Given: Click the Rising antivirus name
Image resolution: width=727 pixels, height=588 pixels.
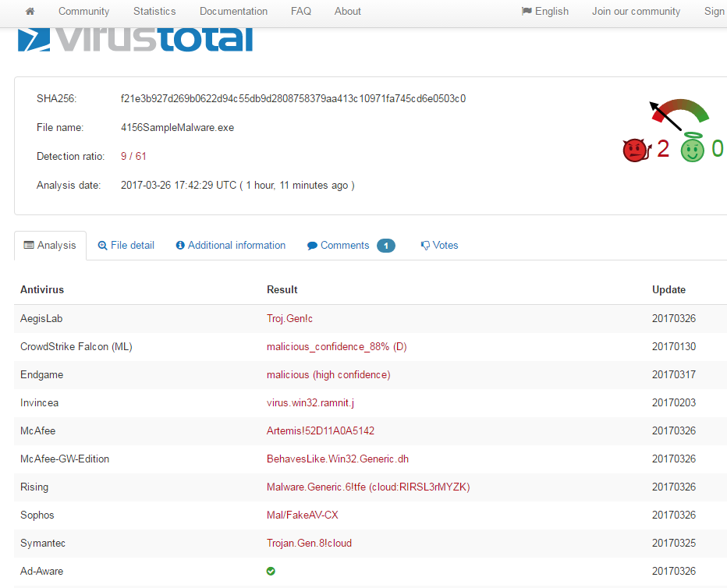Looking at the screenshot, I should pos(34,487).
